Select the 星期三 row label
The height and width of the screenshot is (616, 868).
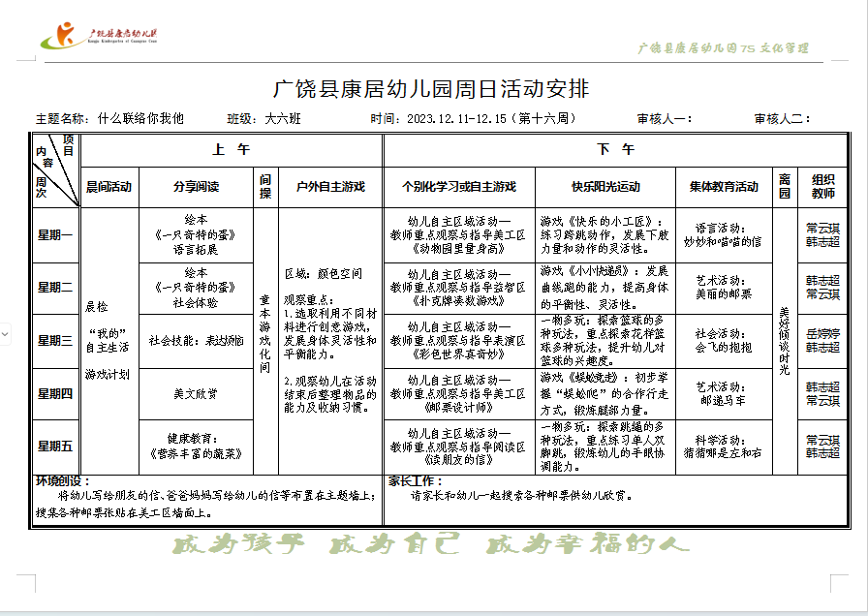click(55, 341)
